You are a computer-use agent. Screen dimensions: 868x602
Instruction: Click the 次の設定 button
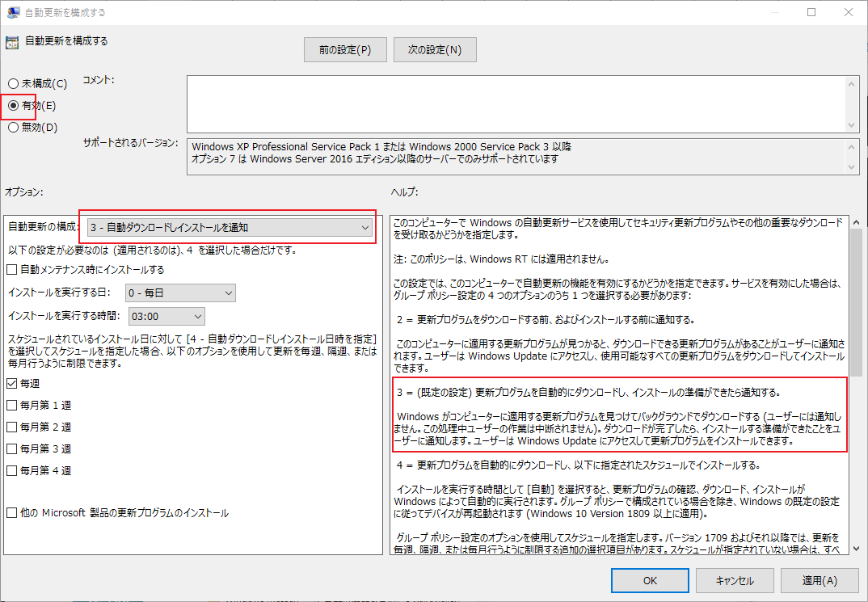(435, 49)
